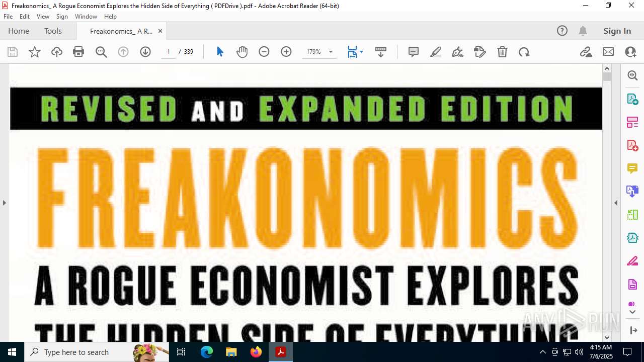Open the scrolling mode tool
The height and width of the screenshot is (362, 644).
coord(381,52)
